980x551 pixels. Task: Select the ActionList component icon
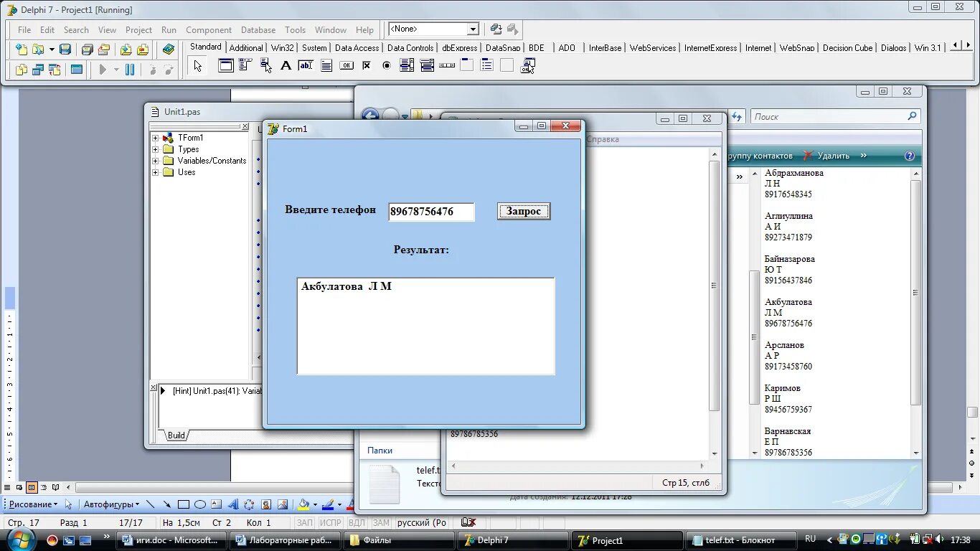[529, 65]
